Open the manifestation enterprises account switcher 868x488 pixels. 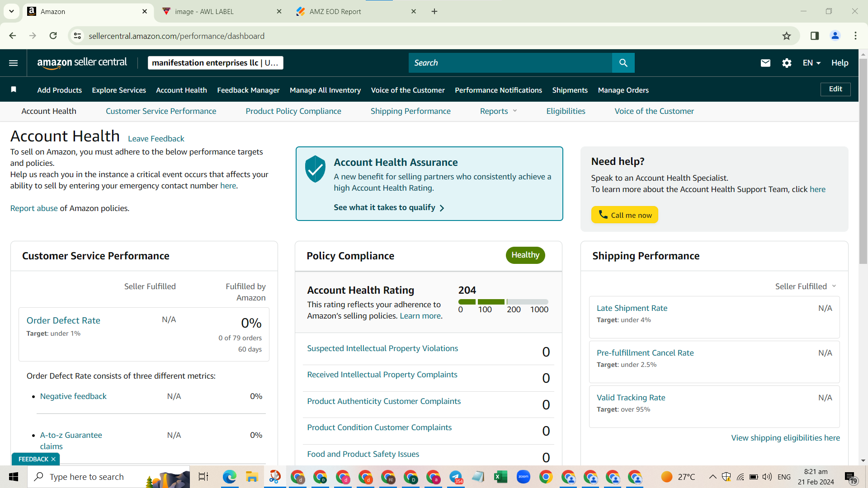pos(215,63)
